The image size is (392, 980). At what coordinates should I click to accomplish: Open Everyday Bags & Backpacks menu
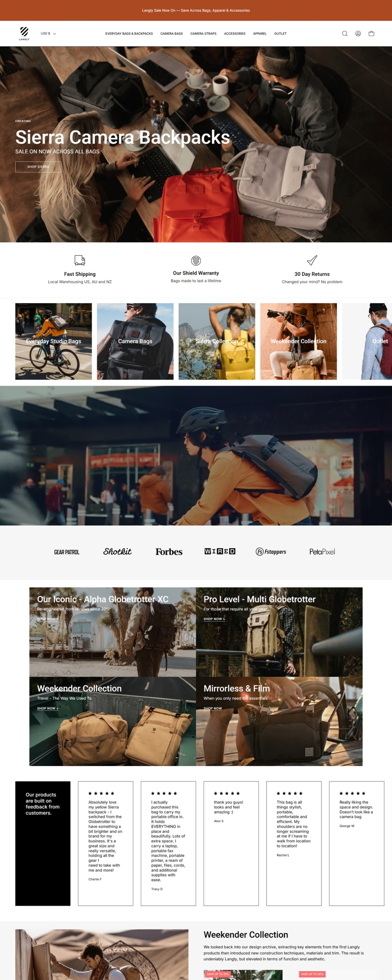coord(129,34)
